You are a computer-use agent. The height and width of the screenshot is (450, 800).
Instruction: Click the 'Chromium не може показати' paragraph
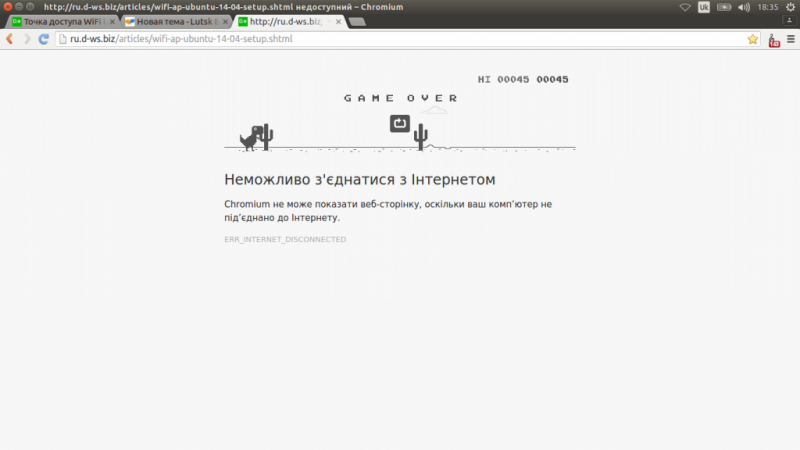[x=388, y=211]
